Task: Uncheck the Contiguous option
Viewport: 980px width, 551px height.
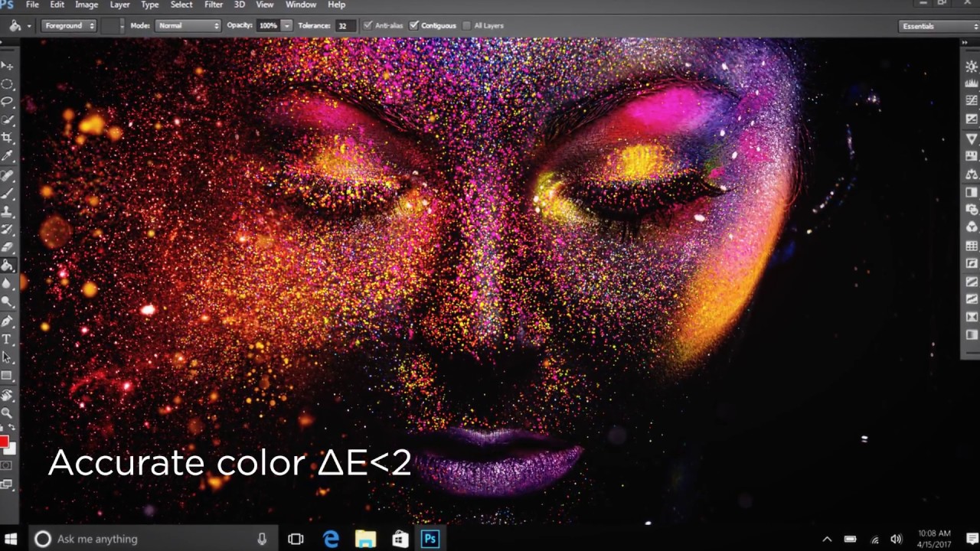Action: coord(414,25)
